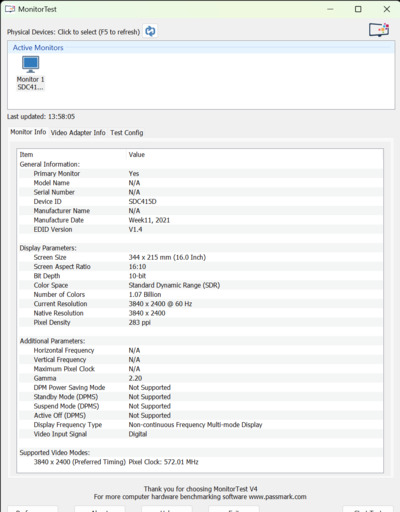Screen dimensions: 400x512
Task: Open the Monitor Info tab
Action: pos(28,132)
